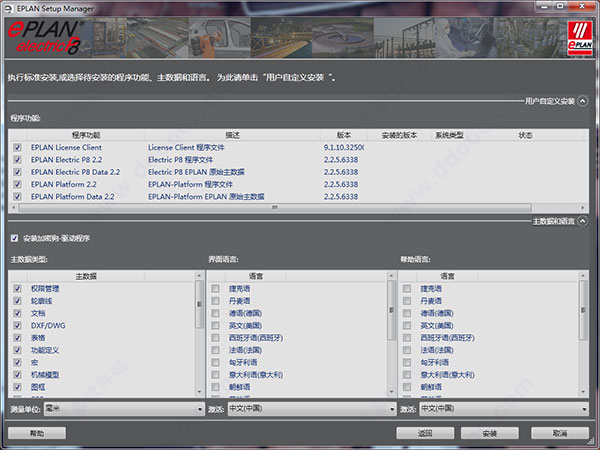The image size is (600, 450).
Task: Check 朝鲜语 in interface language list
Action: (215, 387)
